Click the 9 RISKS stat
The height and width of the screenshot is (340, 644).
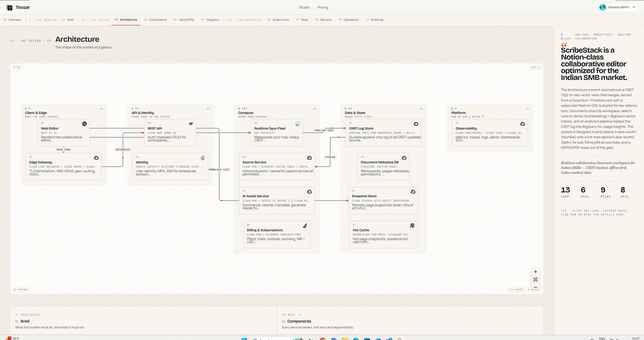click(606, 192)
